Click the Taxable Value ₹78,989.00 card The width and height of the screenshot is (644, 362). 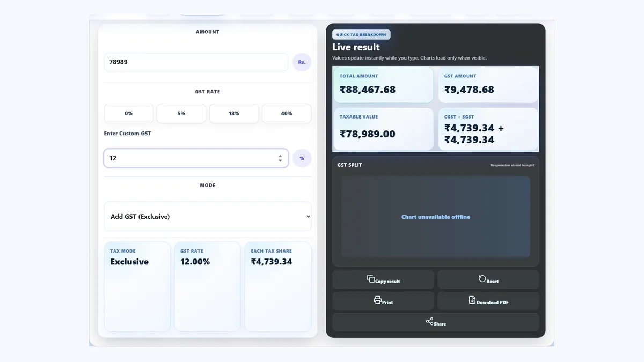click(383, 129)
